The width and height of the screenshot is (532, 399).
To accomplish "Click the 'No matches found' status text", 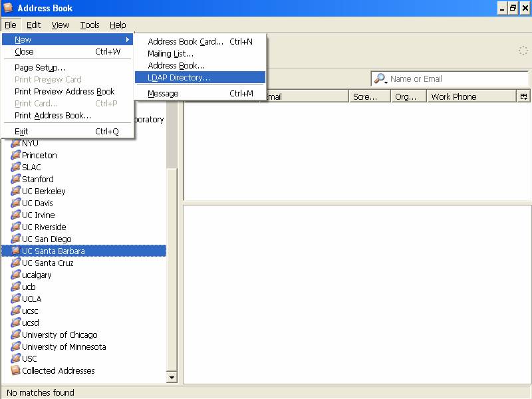I will (x=41, y=392).
